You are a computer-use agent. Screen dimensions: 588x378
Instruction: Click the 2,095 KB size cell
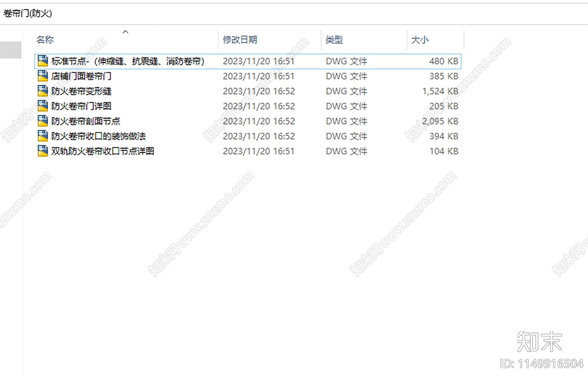(440, 121)
